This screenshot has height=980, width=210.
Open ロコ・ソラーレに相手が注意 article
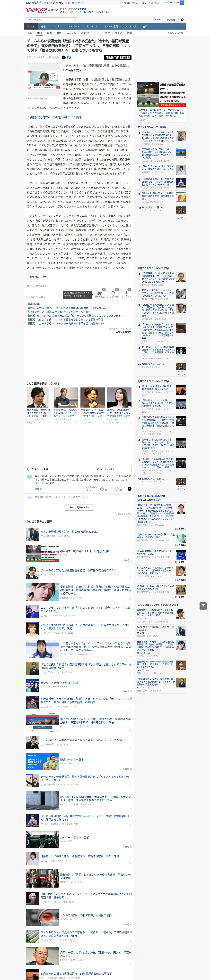point(85,609)
